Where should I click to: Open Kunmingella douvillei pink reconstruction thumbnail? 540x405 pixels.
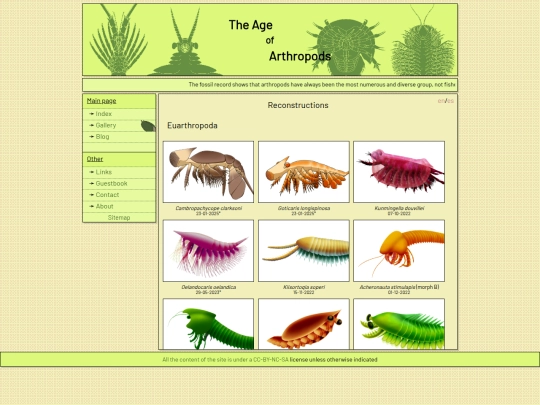click(399, 172)
